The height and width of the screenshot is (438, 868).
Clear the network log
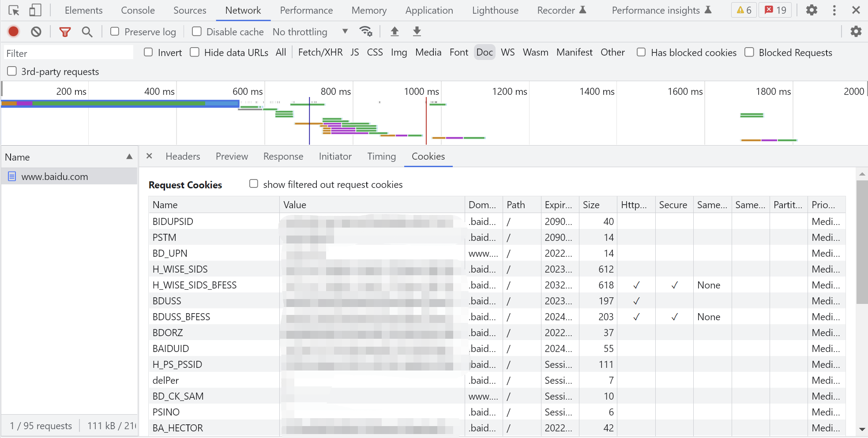(36, 31)
